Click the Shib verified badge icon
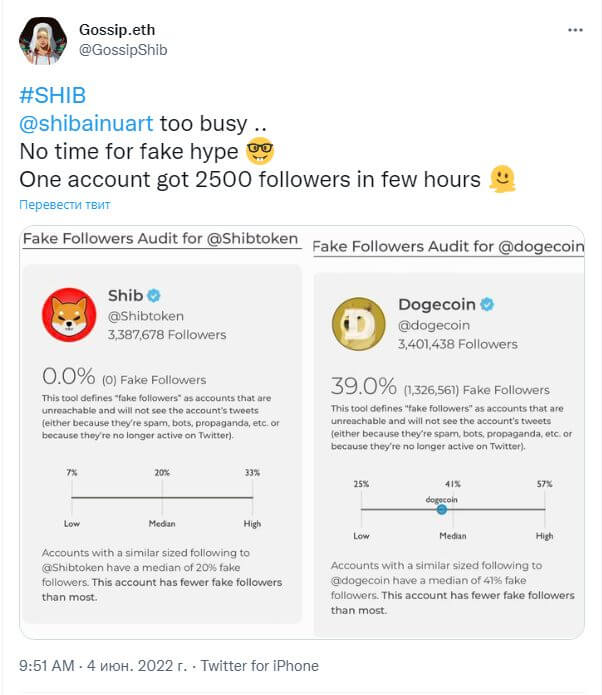602x695 pixels. click(x=154, y=295)
